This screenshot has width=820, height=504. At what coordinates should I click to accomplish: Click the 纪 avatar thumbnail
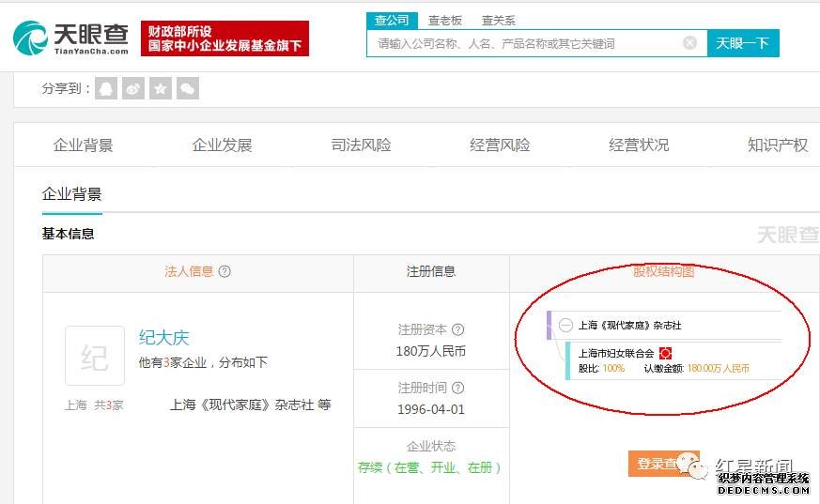(x=95, y=356)
